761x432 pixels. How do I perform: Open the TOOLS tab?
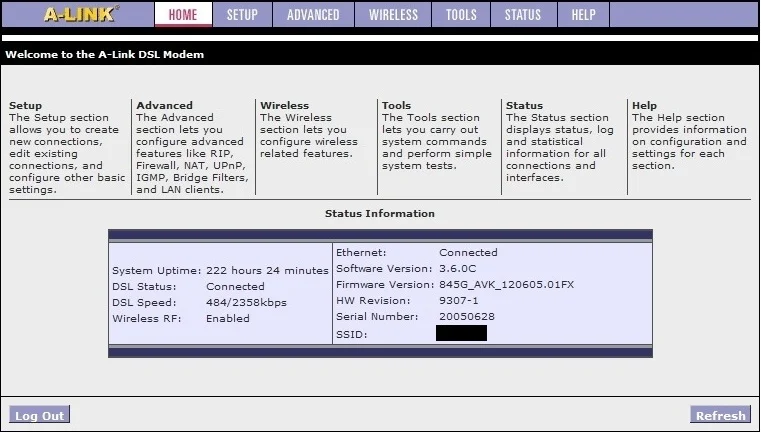[461, 15]
